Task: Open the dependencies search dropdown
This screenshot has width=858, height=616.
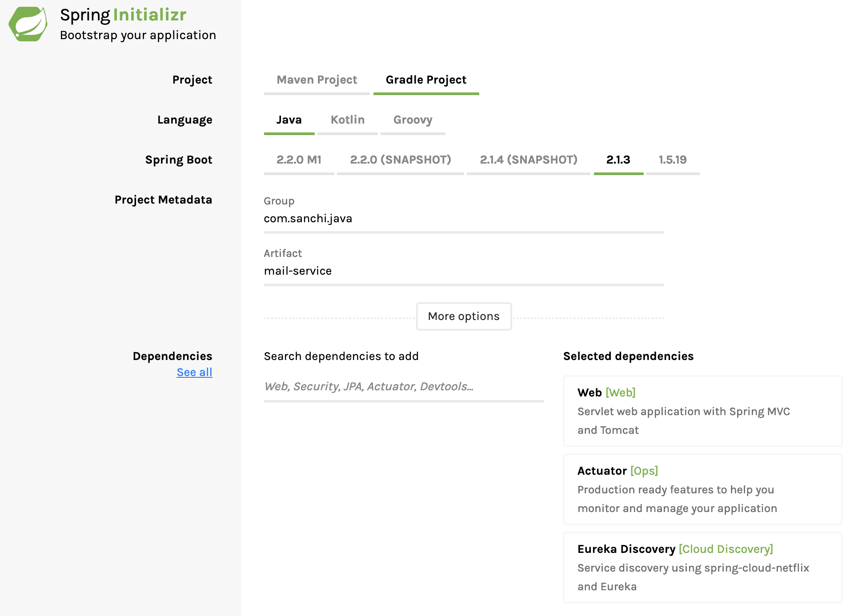Action: pyautogui.click(x=403, y=387)
